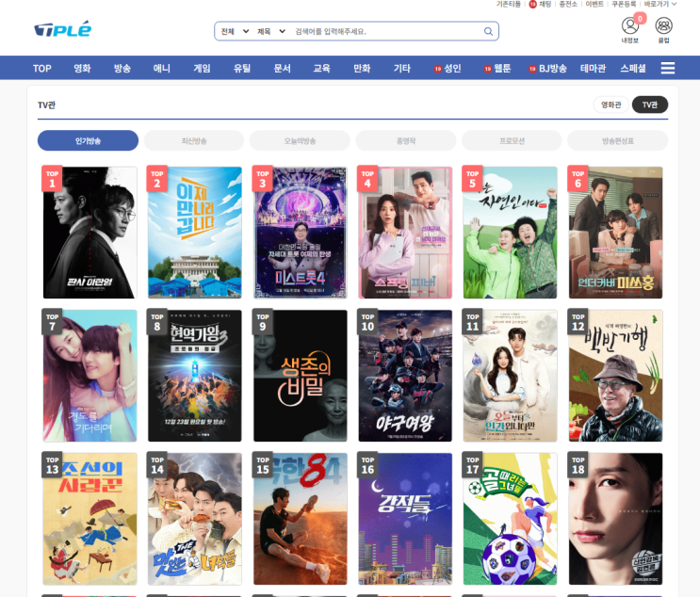Open the 유틸 menu item
700x597 pixels.
pos(242,68)
